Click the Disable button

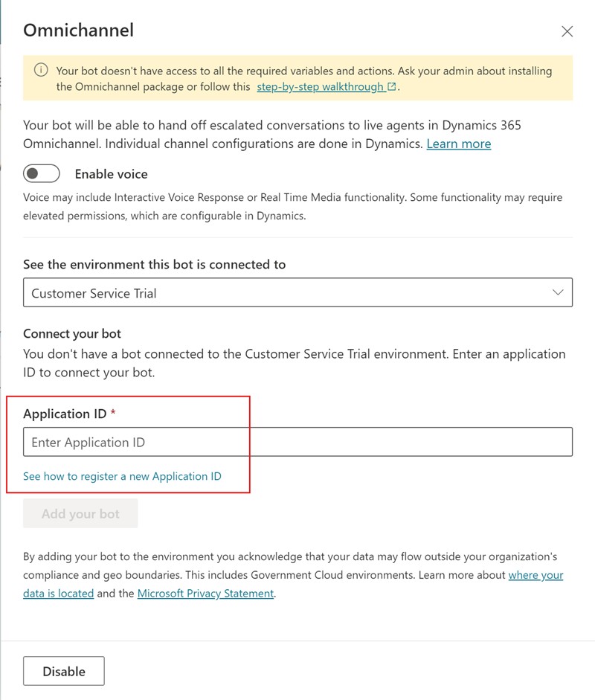[x=64, y=671]
